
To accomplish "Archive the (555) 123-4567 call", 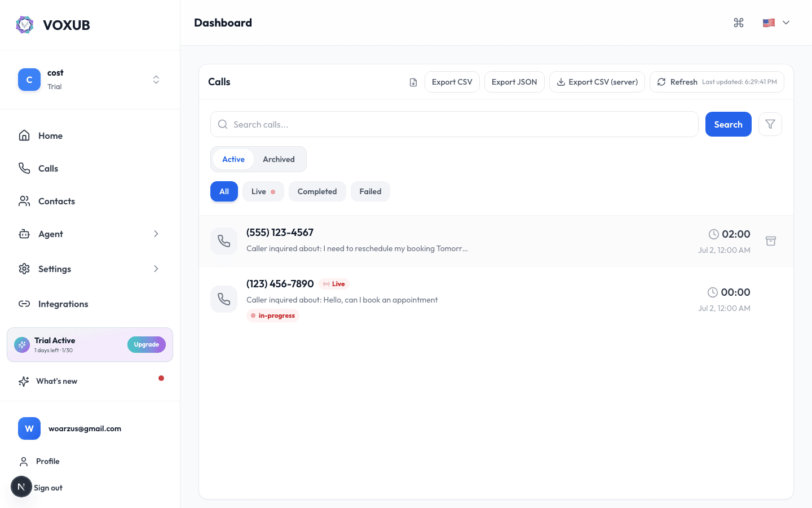I will click(771, 241).
